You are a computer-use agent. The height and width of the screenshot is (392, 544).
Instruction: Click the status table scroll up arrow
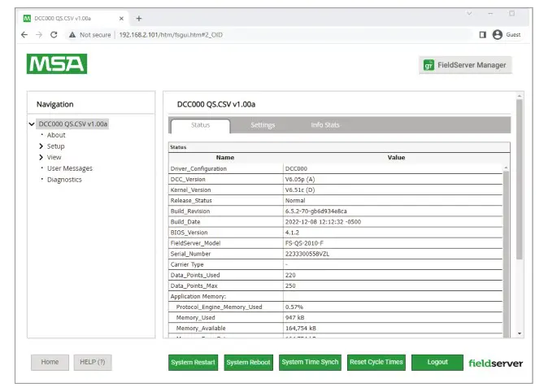pos(506,168)
